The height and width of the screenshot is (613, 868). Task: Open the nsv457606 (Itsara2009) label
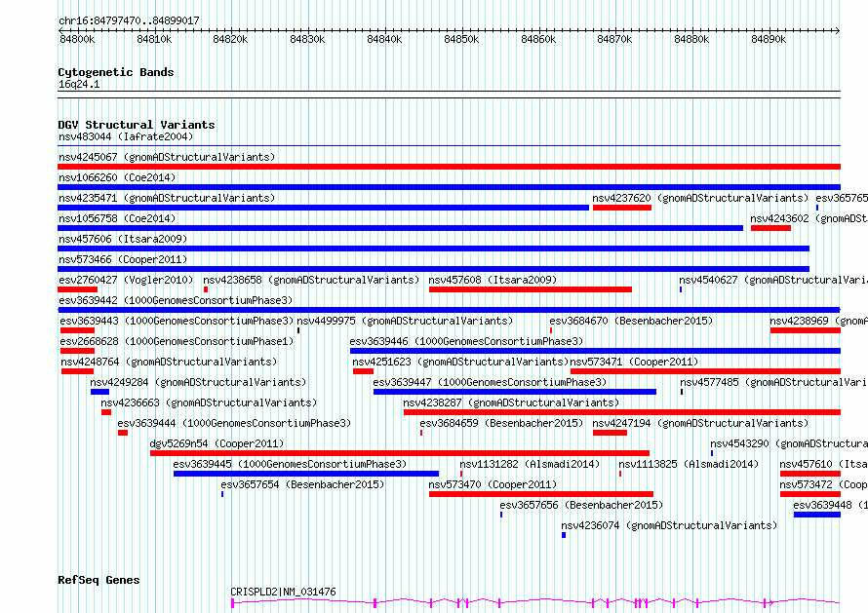[123, 239]
